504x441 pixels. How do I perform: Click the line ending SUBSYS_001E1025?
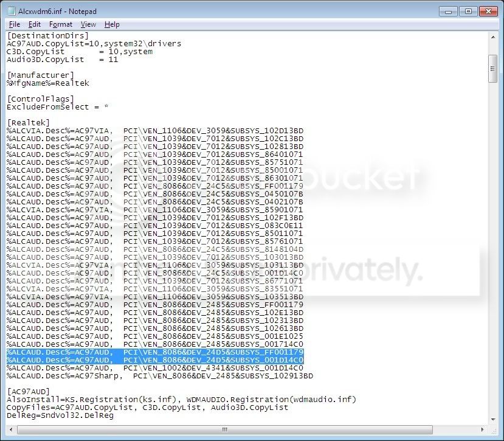coord(155,336)
